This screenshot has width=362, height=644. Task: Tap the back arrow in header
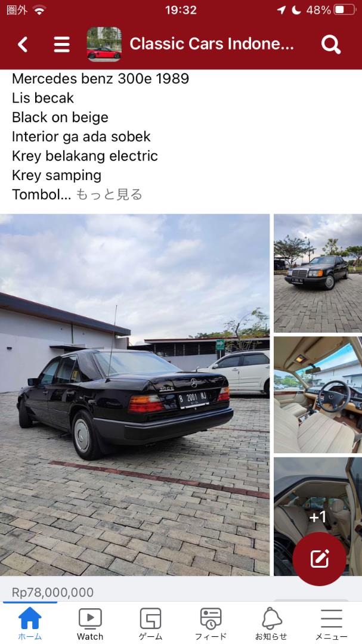(23, 44)
